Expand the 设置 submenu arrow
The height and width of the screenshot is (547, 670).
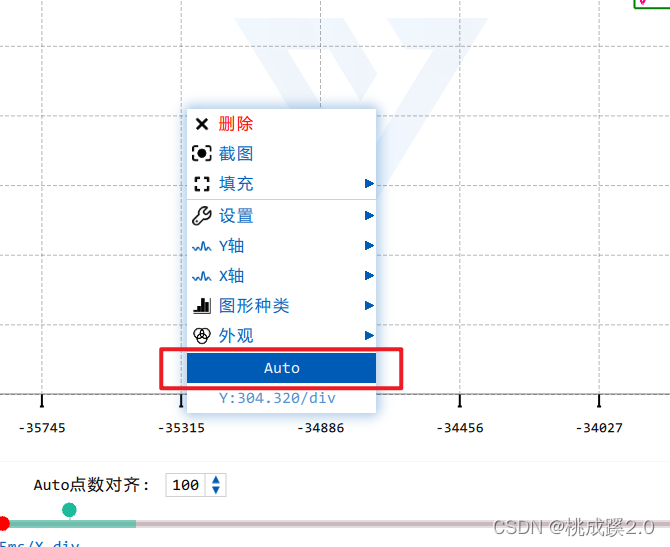pyautogui.click(x=369, y=215)
